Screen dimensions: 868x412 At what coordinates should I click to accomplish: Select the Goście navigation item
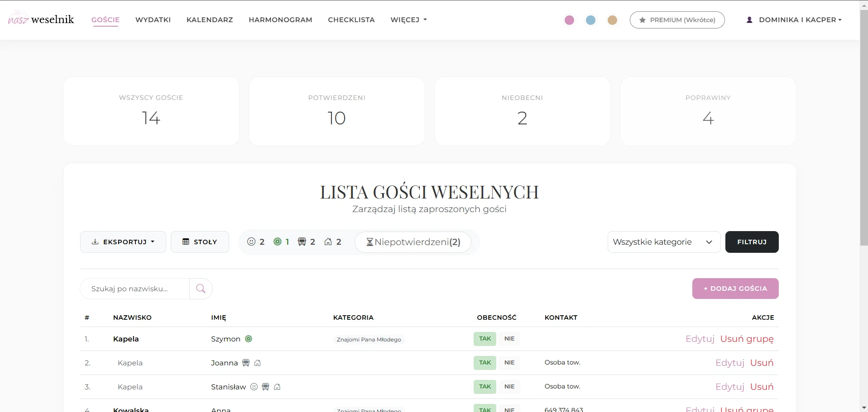106,20
